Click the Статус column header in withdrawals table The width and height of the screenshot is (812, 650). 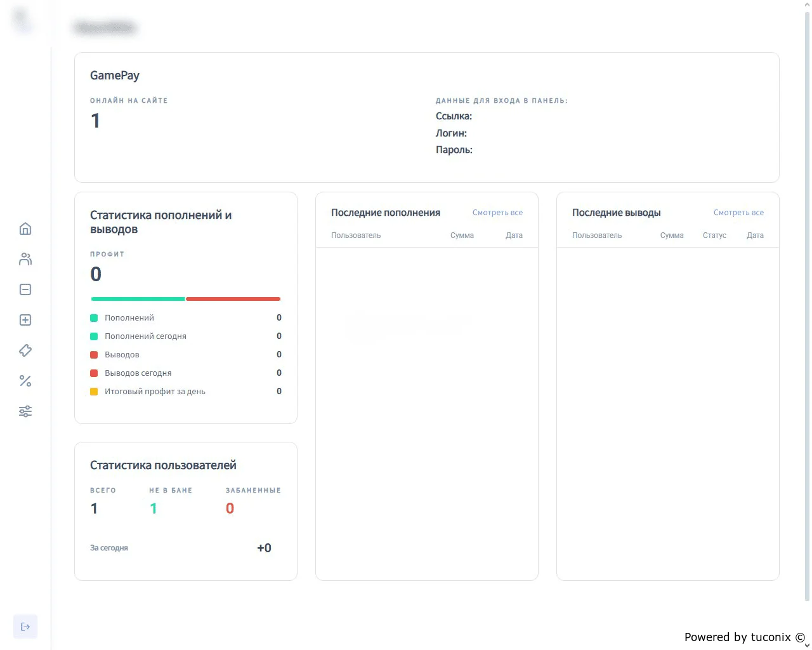[714, 235]
